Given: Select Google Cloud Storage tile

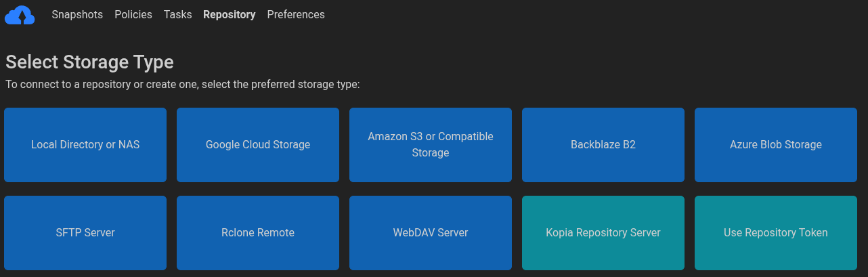Looking at the screenshot, I should [x=258, y=145].
